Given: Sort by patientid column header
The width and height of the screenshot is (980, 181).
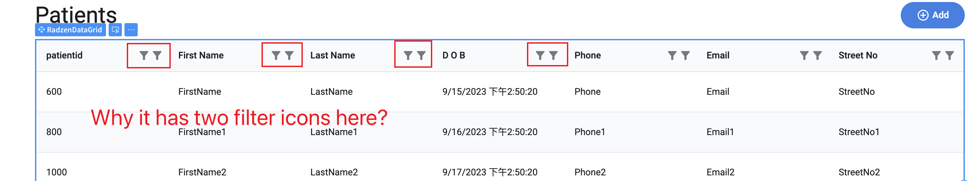Looking at the screenshot, I should pyautogui.click(x=64, y=55).
